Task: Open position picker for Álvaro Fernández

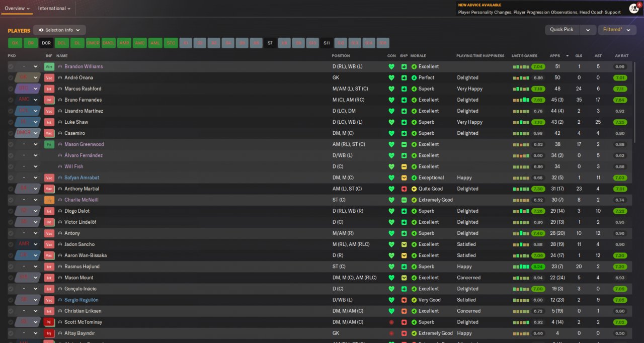Action: (28, 155)
